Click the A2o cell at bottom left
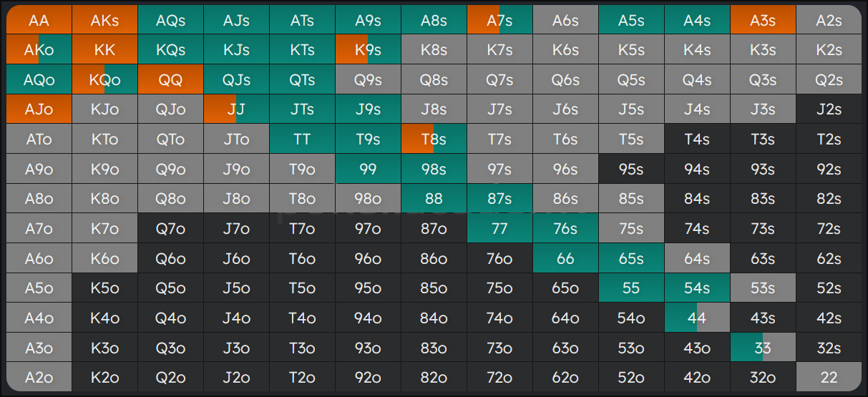 click(39, 377)
